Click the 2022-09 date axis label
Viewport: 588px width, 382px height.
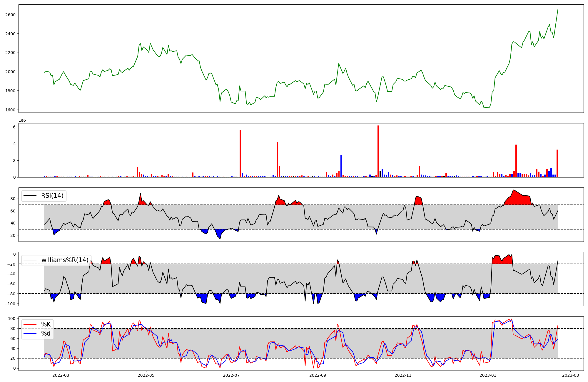point(318,375)
